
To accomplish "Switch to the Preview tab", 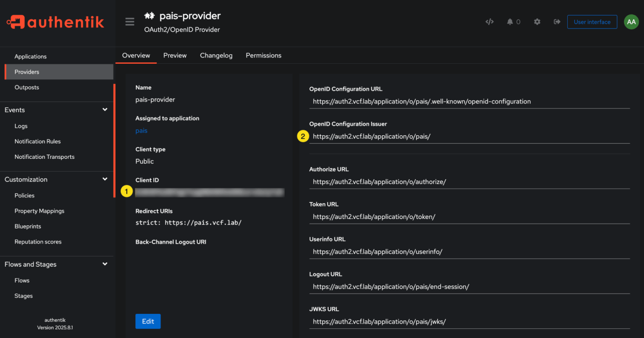I will (x=175, y=55).
